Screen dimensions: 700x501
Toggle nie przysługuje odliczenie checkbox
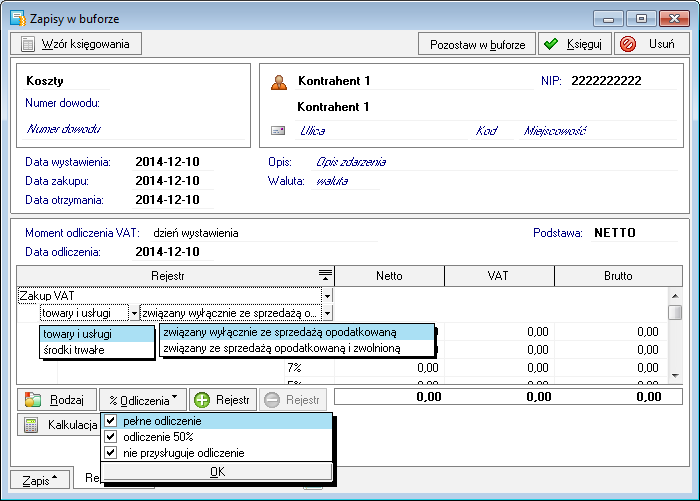pos(111,452)
